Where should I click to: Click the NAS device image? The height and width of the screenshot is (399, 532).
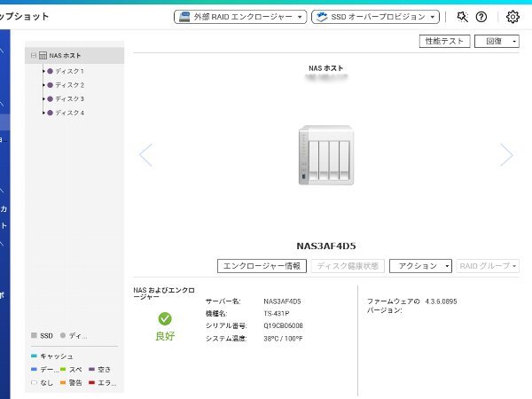(x=326, y=155)
